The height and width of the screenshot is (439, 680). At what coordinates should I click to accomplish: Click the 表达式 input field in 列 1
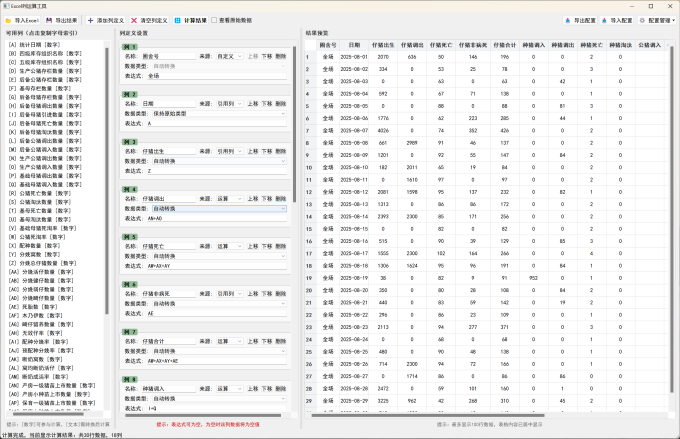tap(215, 75)
